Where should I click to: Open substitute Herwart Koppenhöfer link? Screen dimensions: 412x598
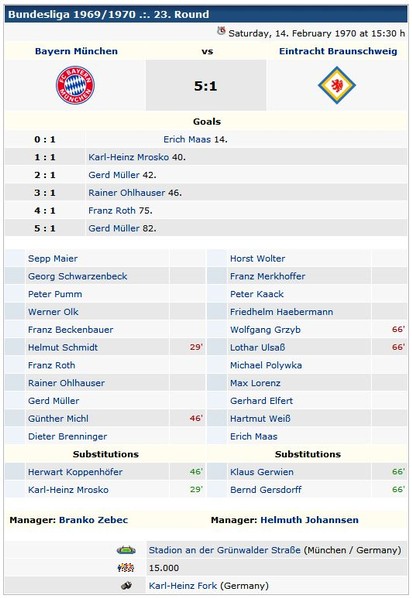pos(75,472)
